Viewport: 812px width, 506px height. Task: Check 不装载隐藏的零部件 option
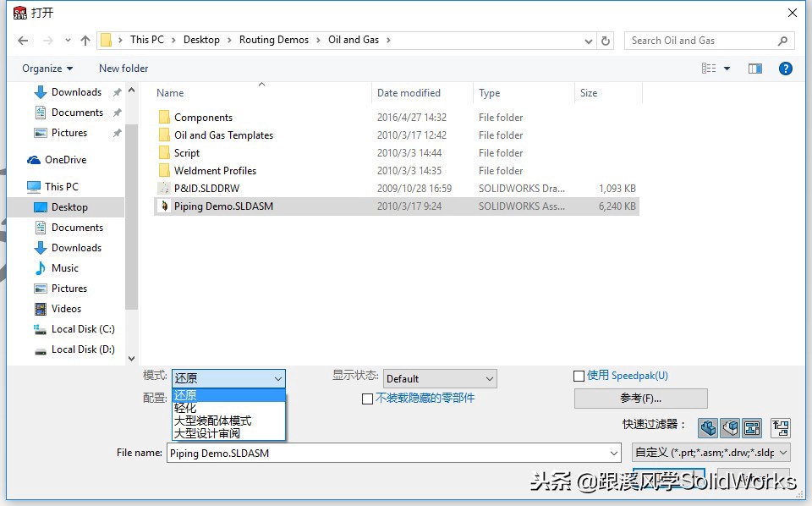(368, 399)
